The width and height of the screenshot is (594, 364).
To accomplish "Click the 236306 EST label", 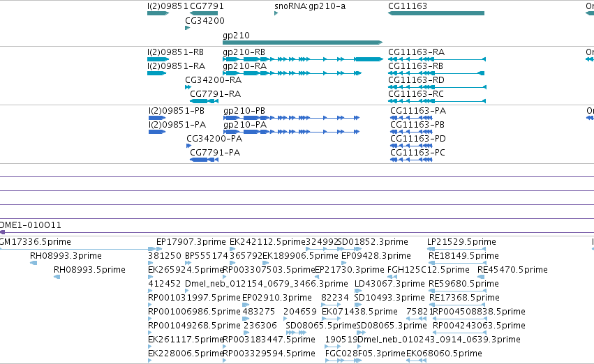I will pos(260,326).
